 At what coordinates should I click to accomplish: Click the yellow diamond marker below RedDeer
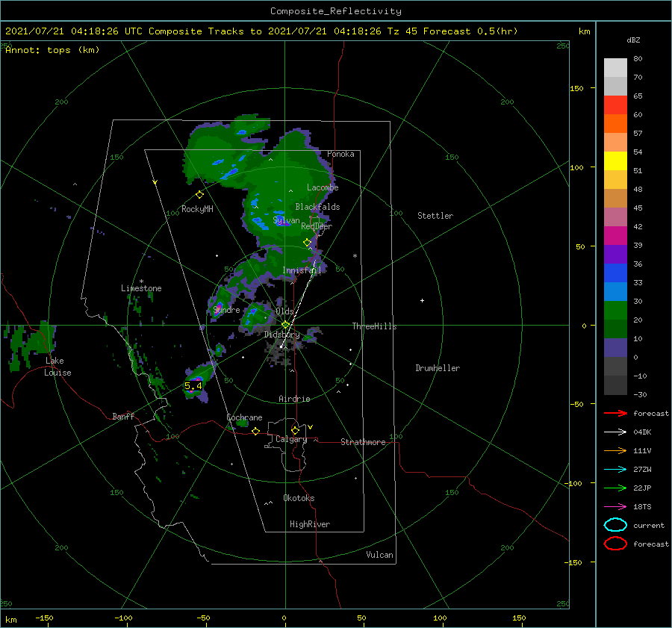click(x=308, y=243)
